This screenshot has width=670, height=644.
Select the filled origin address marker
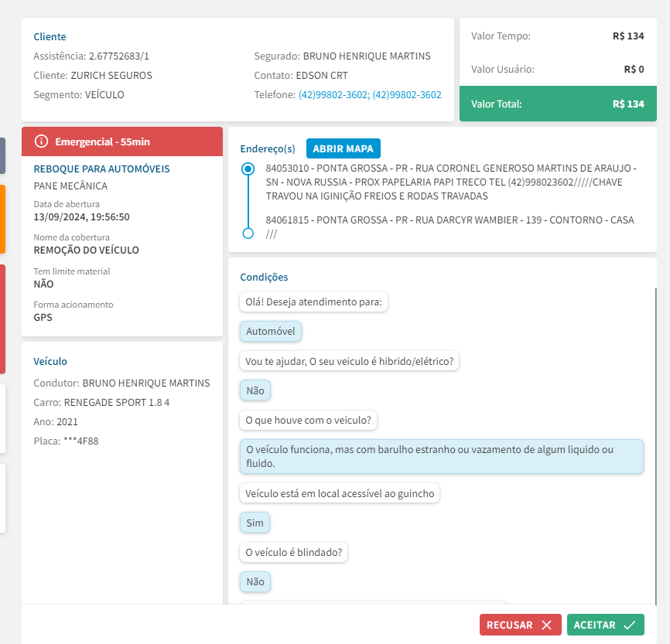click(x=248, y=169)
